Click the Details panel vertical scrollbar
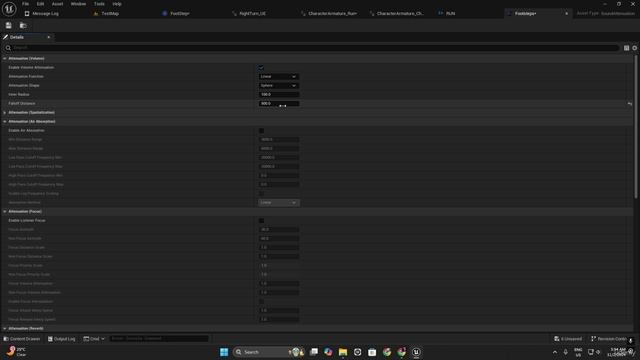Image resolution: width=640 pixels, height=360 pixels. [636, 127]
